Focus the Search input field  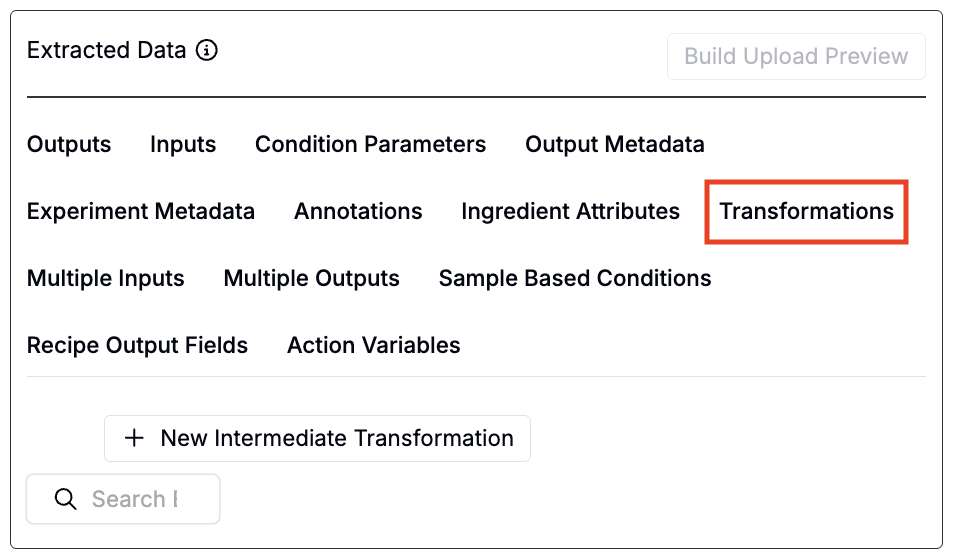coord(135,499)
